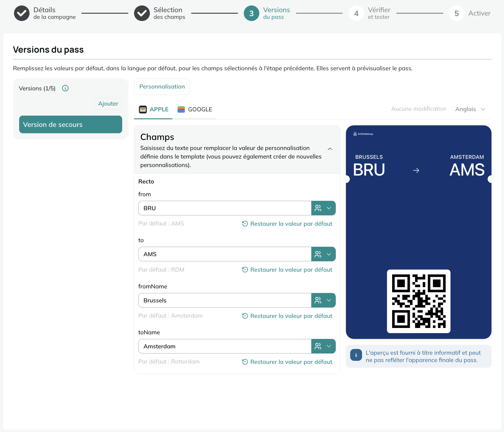Image resolution: width=504 pixels, height=432 pixels.
Task: Click the arrow between BRU and AMS
Action: tap(416, 170)
